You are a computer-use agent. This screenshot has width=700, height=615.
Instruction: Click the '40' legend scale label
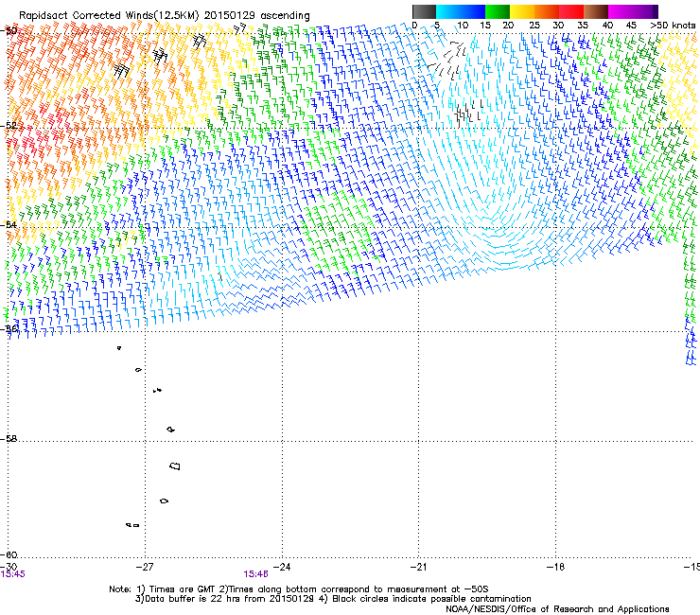(607, 26)
